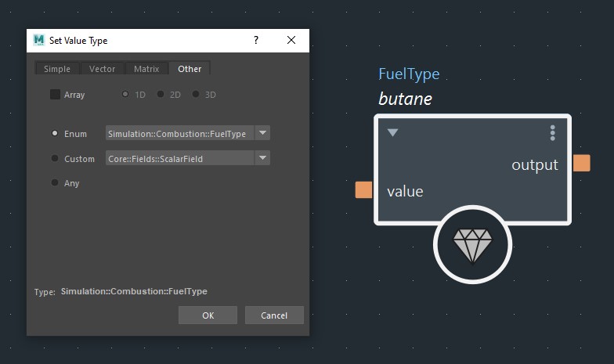Enable the Array checkbox
This screenshot has width=614, height=364.
(55, 95)
